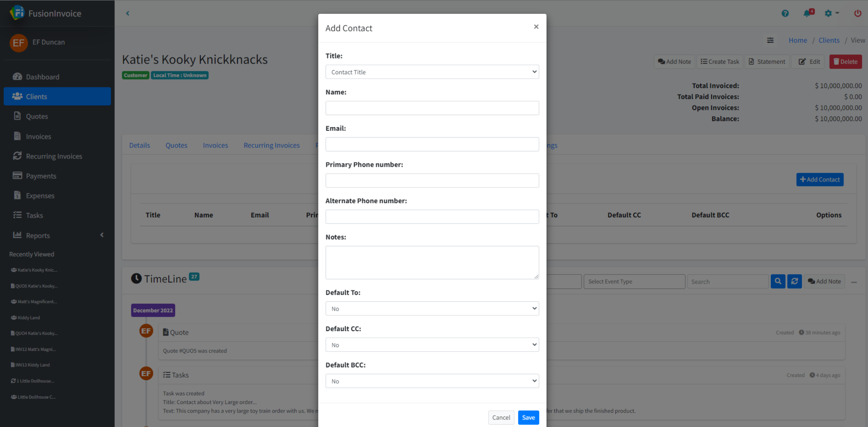
Task: Expand the Default To dropdown
Action: coord(432,308)
